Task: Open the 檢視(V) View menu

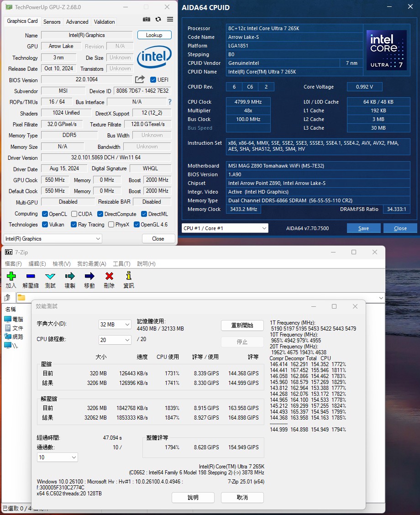Action: (62, 264)
